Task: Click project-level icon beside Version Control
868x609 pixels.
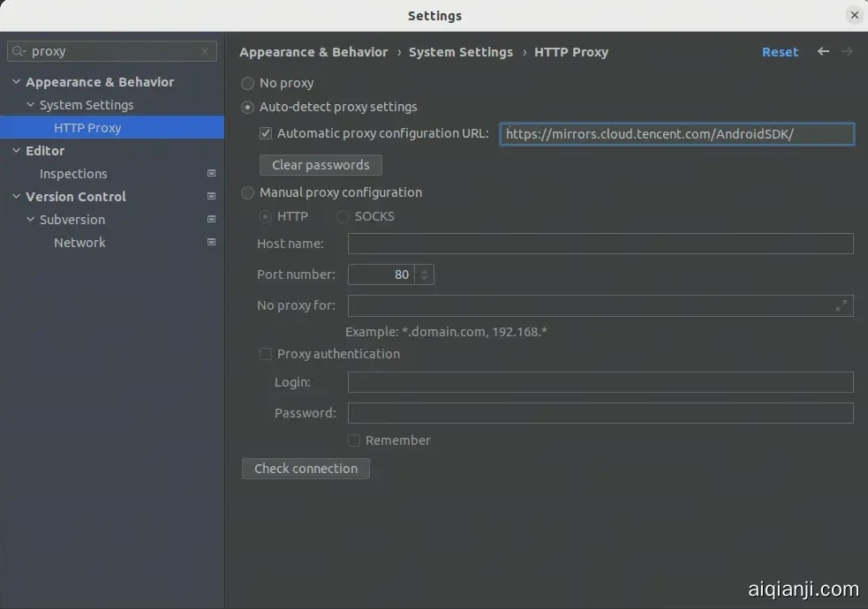Action: (211, 197)
